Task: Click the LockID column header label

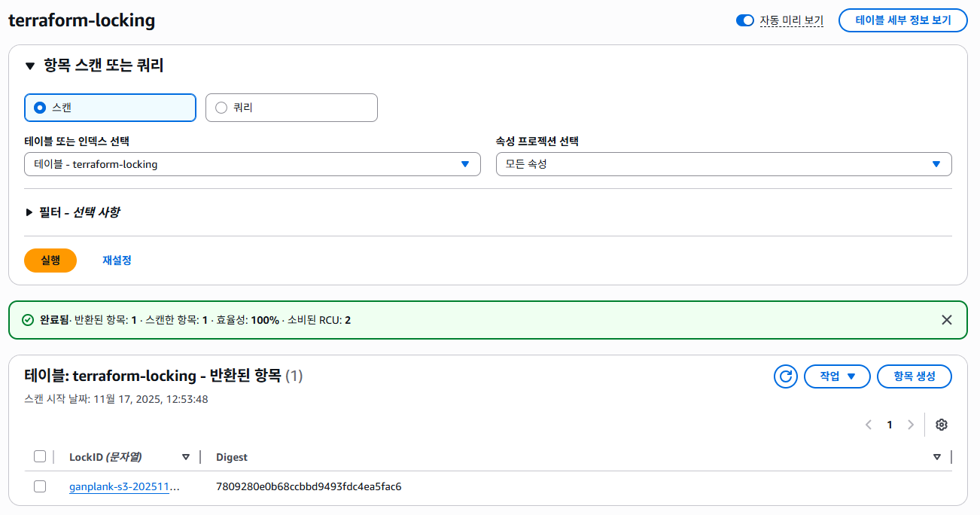Action: pyautogui.click(x=105, y=457)
